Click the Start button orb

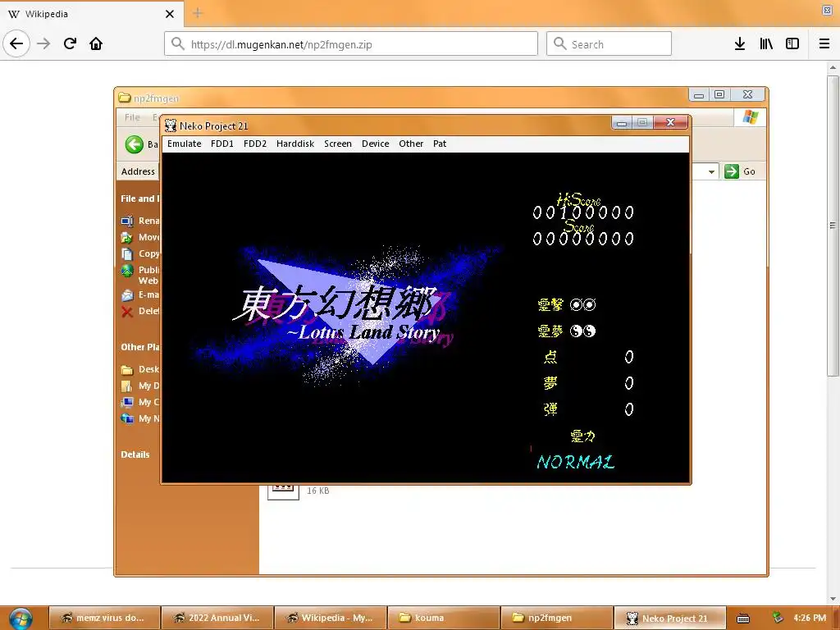click(21, 619)
